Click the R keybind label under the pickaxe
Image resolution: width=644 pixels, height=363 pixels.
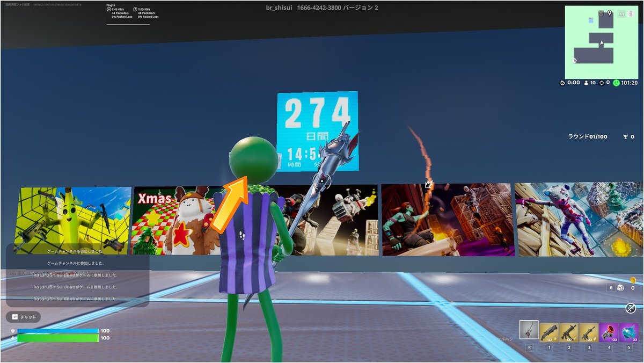pyautogui.click(x=529, y=347)
